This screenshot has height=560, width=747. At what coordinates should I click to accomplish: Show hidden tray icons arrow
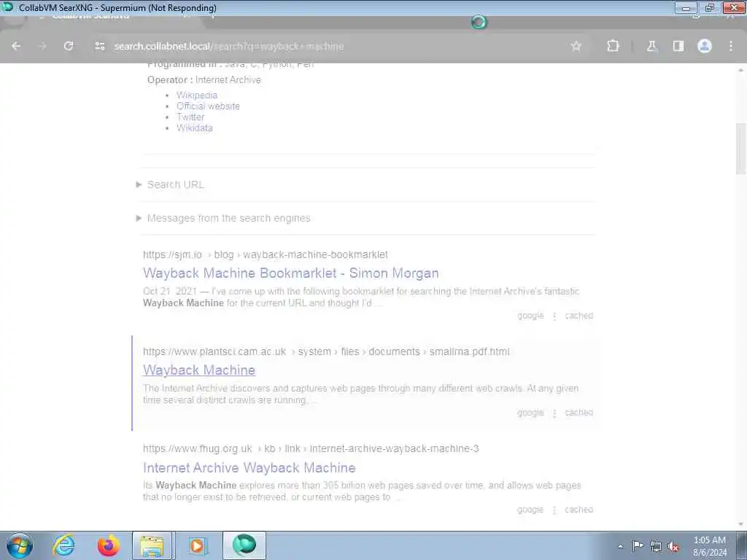tap(620, 546)
